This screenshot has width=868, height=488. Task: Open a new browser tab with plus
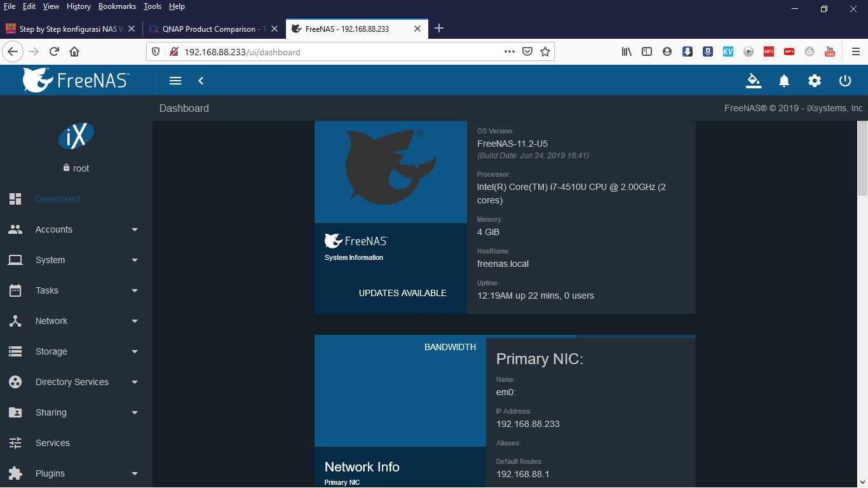click(x=439, y=29)
